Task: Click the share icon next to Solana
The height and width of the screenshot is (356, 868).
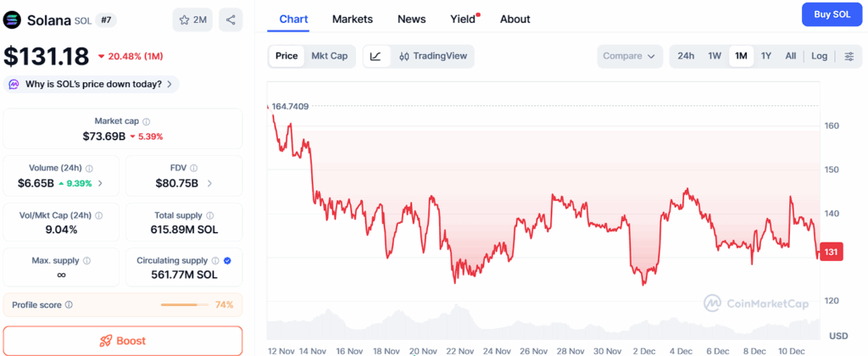Action: pos(231,19)
